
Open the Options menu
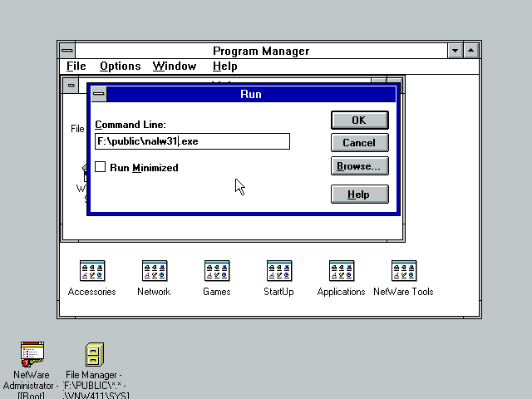pos(120,66)
